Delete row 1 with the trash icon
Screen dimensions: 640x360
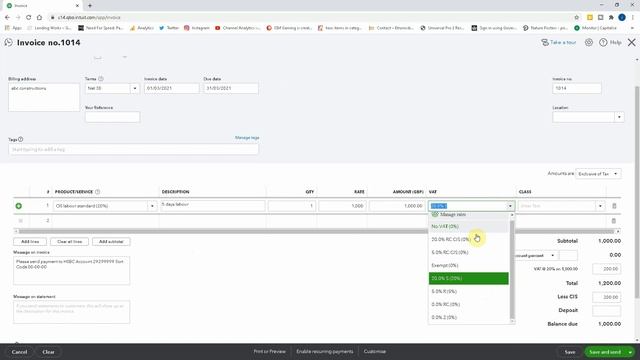[x=614, y=206]
